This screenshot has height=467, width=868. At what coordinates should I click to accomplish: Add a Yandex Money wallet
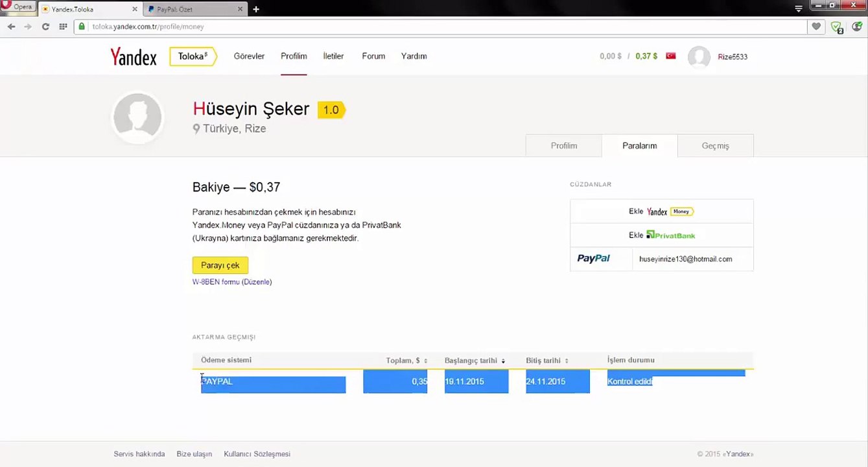click(x=661, y=211)
